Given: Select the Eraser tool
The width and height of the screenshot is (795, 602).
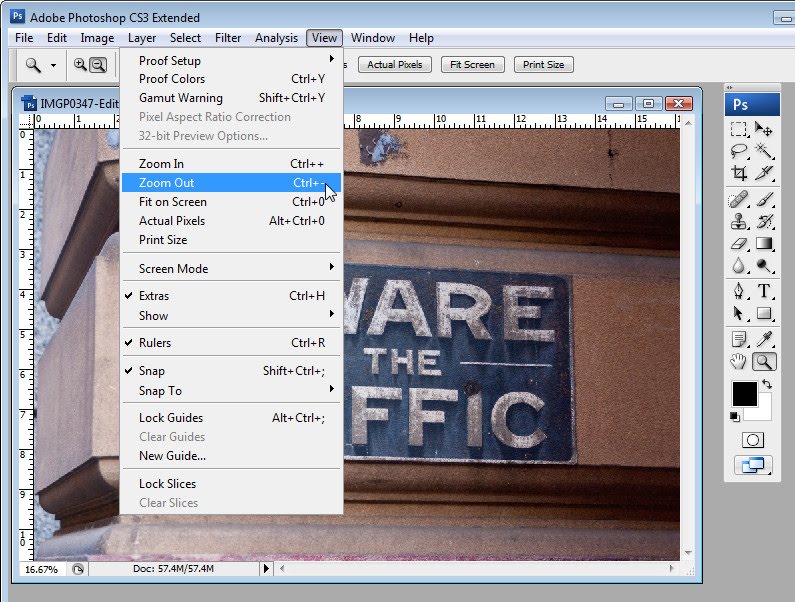Looking at the screenshot, I should (739, 243).
